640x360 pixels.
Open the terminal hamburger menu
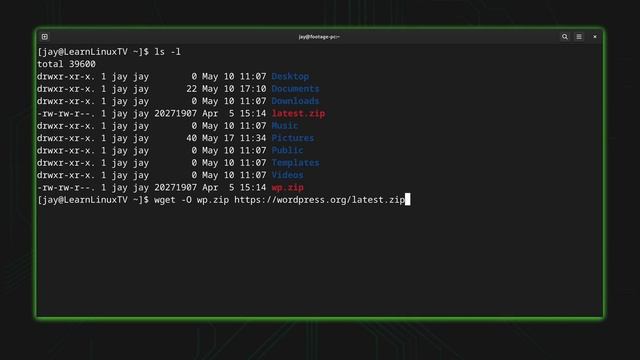click(579, 37)
